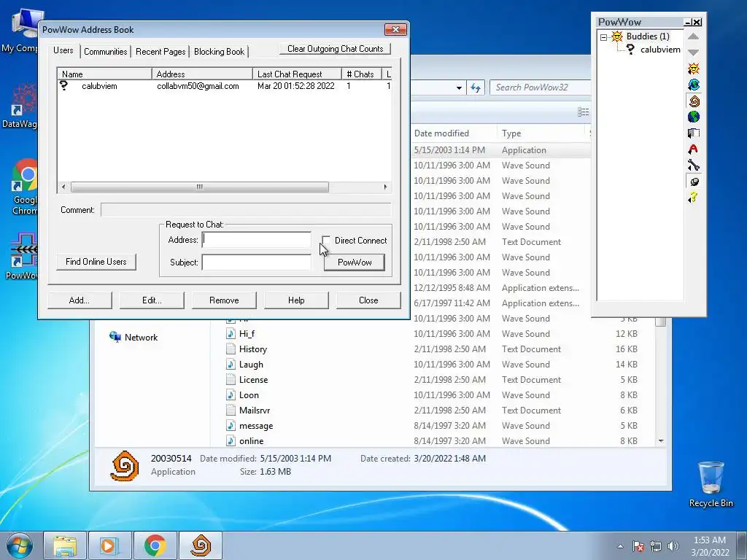
Task: Click the gray stone icon in PowWow toolbar
Action: tap(694, 182)
